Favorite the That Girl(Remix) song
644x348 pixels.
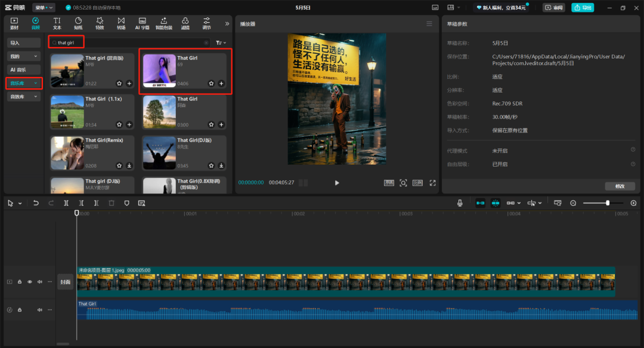[x=119, y=166]
